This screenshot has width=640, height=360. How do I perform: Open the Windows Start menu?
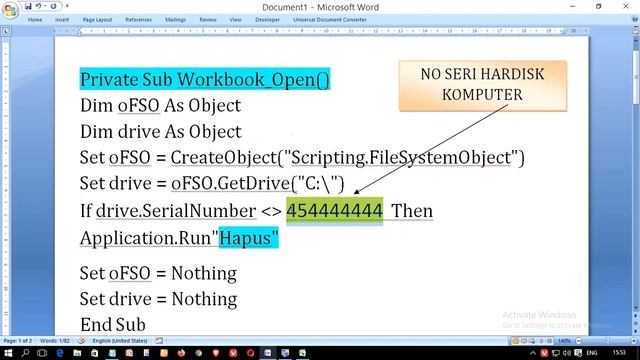(8, 353)
